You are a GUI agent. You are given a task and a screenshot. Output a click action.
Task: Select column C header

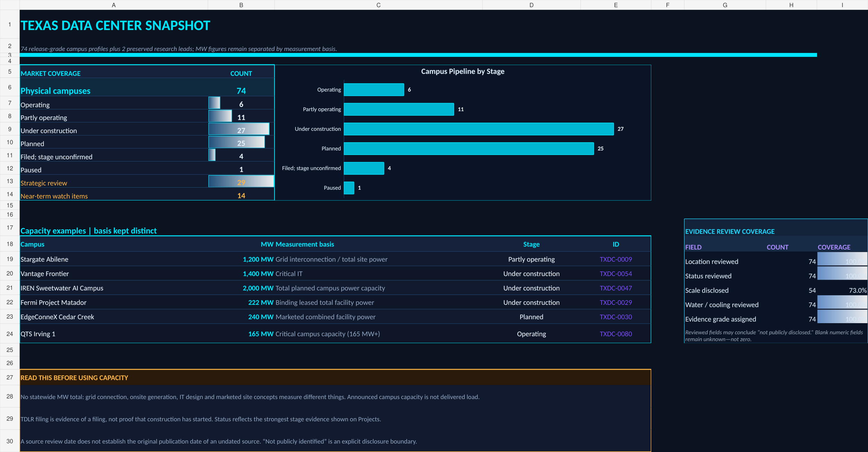point(378,5)
